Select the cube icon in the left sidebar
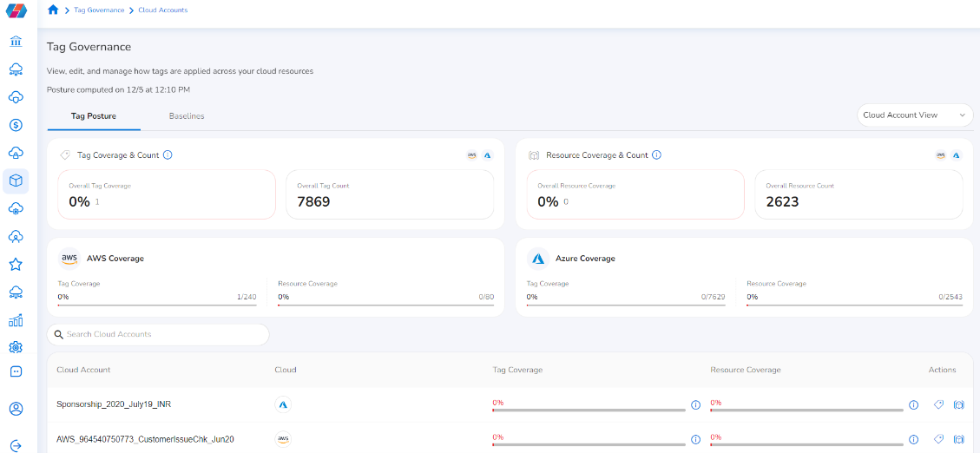The width and height of the screenshot is (980, 453). click(16, 181)
